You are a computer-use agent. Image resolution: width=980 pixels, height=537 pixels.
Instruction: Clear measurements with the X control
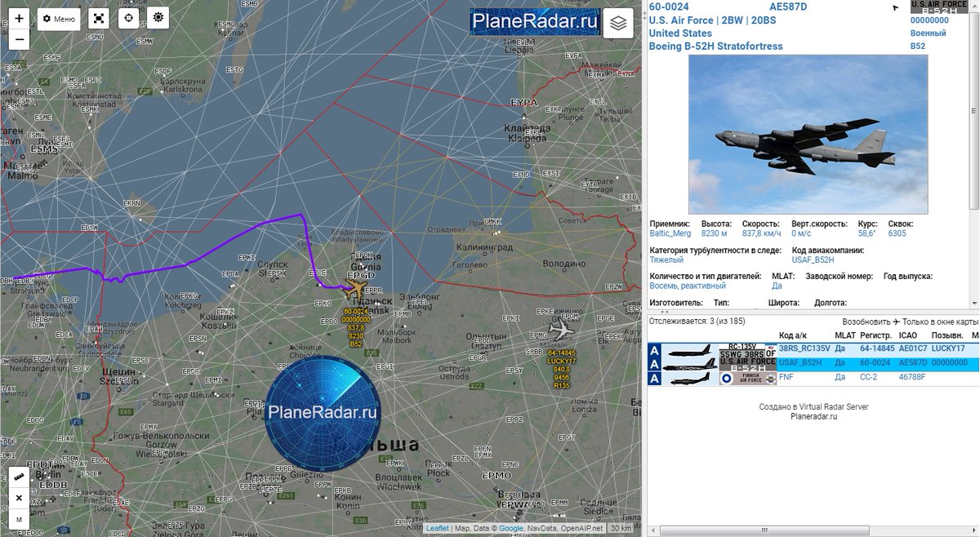coord(19,498)
